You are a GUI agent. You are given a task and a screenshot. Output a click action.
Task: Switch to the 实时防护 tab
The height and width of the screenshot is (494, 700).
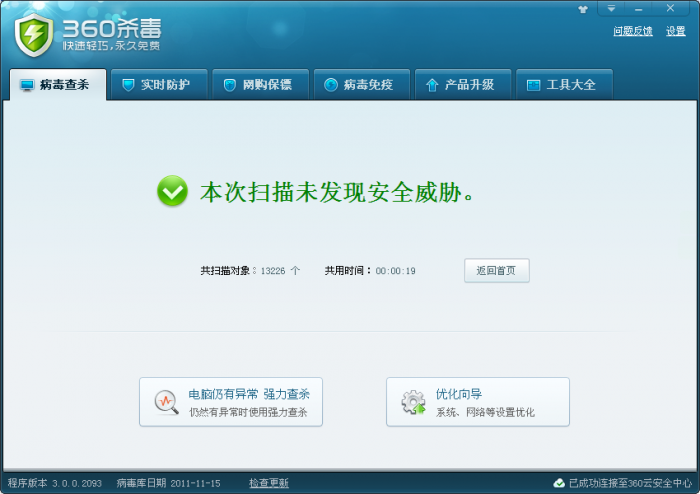159,84
